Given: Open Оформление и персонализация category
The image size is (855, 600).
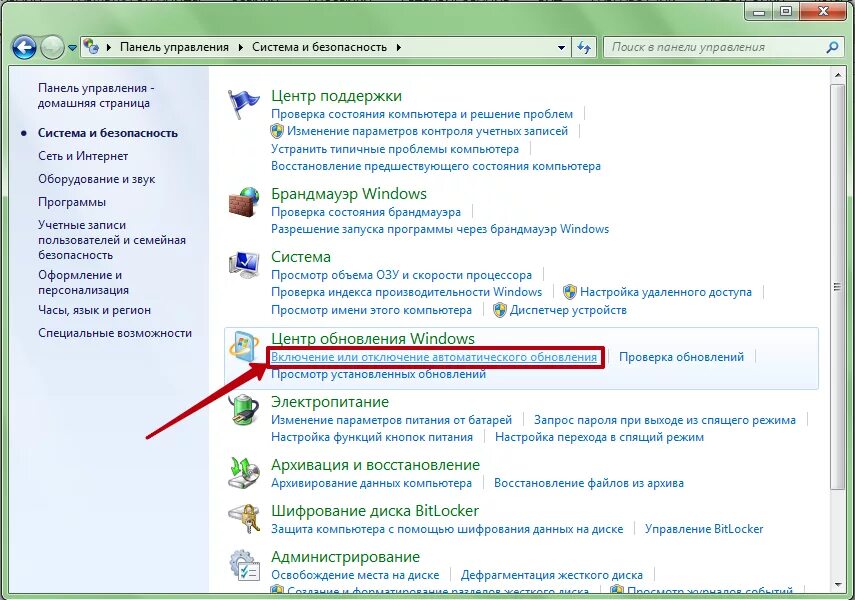Looking at the screenshot, I should pyautogui.click(x=83, y=283).
